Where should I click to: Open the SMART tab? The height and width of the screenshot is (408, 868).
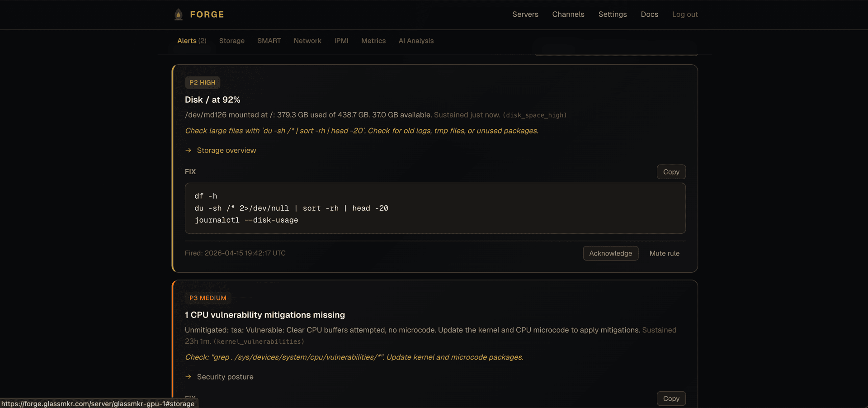(x=269, y=41)
